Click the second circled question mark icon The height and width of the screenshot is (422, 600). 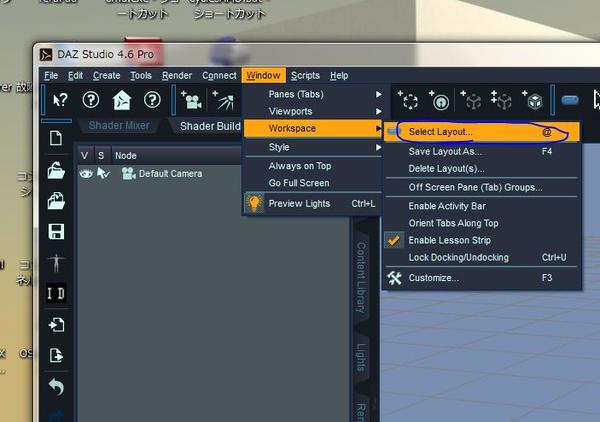tap(152, 100)
